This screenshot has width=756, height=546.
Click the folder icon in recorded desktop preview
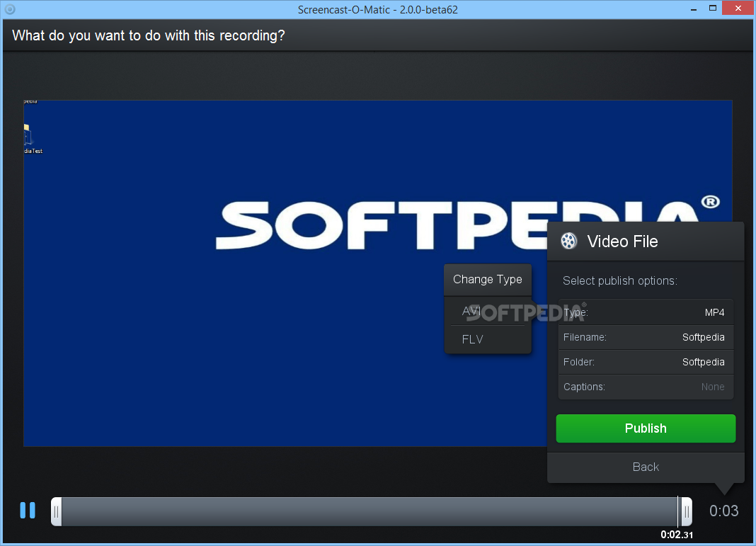click(x=27, y=135)
